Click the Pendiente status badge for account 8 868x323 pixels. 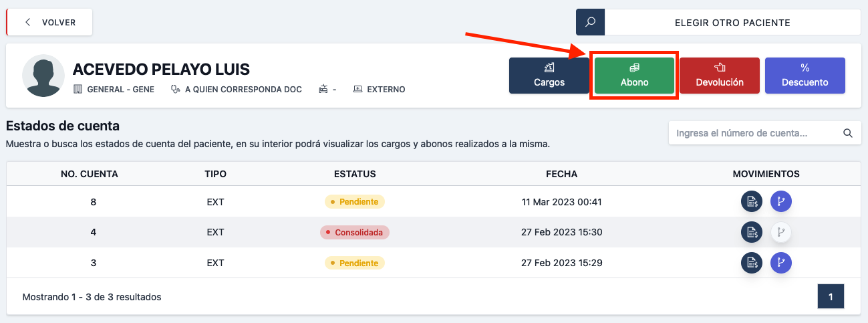[355, 201]
